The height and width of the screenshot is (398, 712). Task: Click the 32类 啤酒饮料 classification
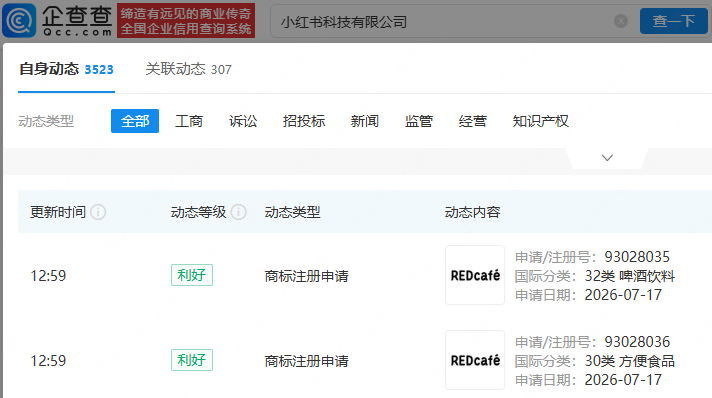coord(630,276)
